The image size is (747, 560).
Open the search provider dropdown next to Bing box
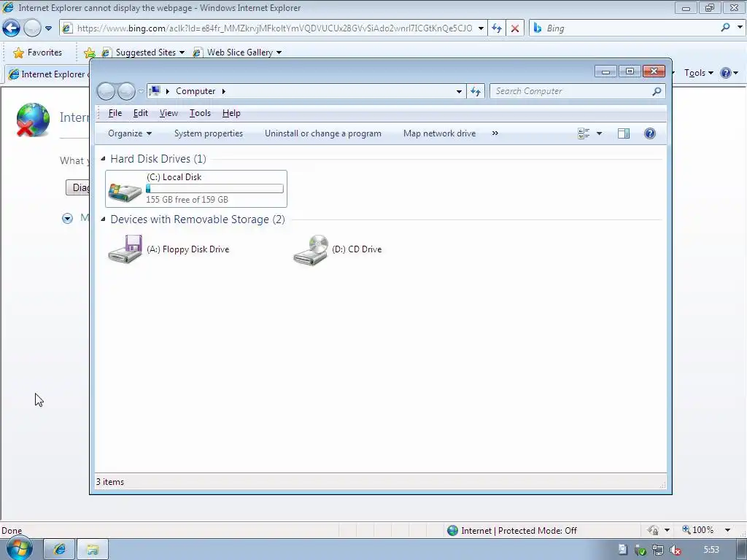click(740, 28)
